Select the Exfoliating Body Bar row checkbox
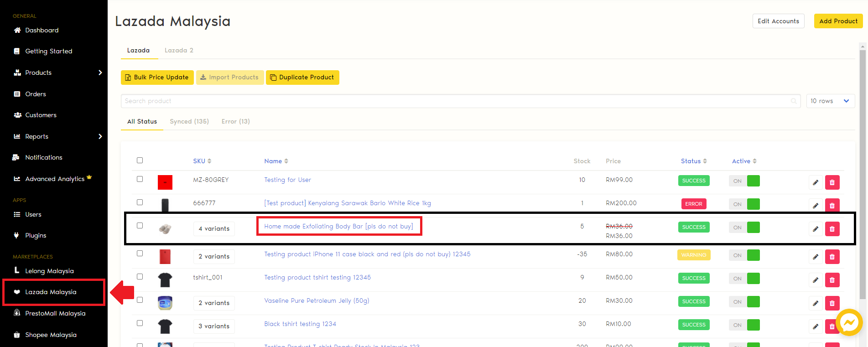The image size is (868, 347). click(x=140, y=225)
